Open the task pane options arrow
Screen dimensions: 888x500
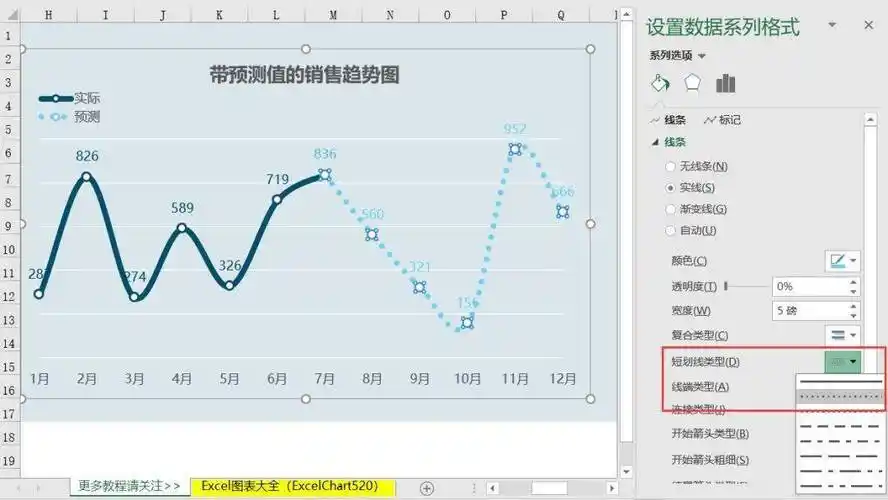point(832,25)
